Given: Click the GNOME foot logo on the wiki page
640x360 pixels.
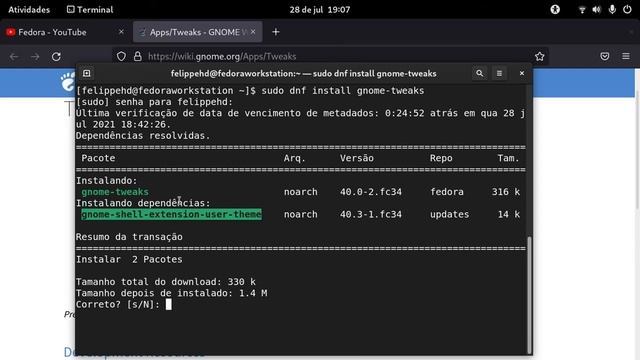Looking at the screenshot, I should coord(68,81).
